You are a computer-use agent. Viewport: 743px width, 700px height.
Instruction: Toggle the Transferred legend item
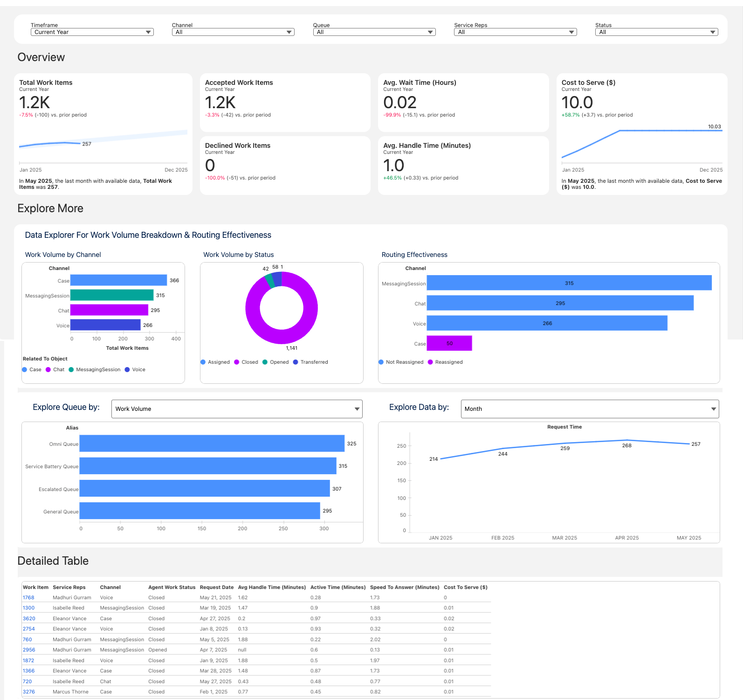310,362
